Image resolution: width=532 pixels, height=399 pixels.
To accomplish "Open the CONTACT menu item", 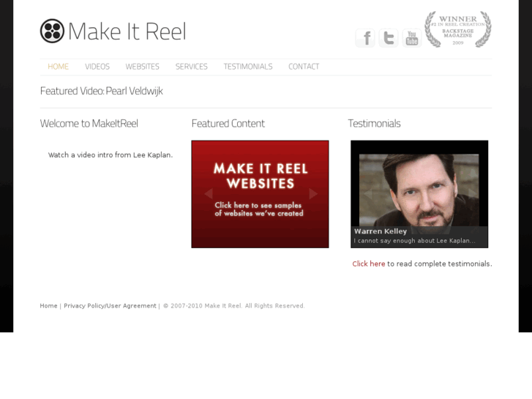I will [x=304, y=67].
